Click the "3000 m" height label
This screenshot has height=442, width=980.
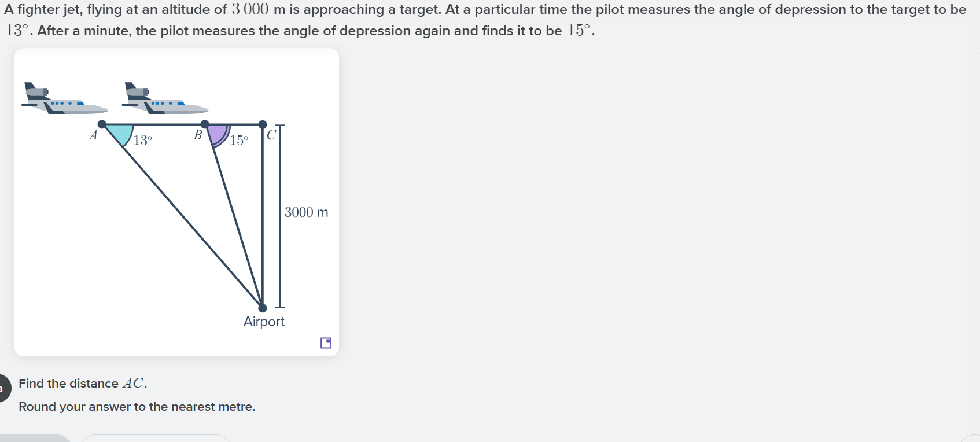306,212
